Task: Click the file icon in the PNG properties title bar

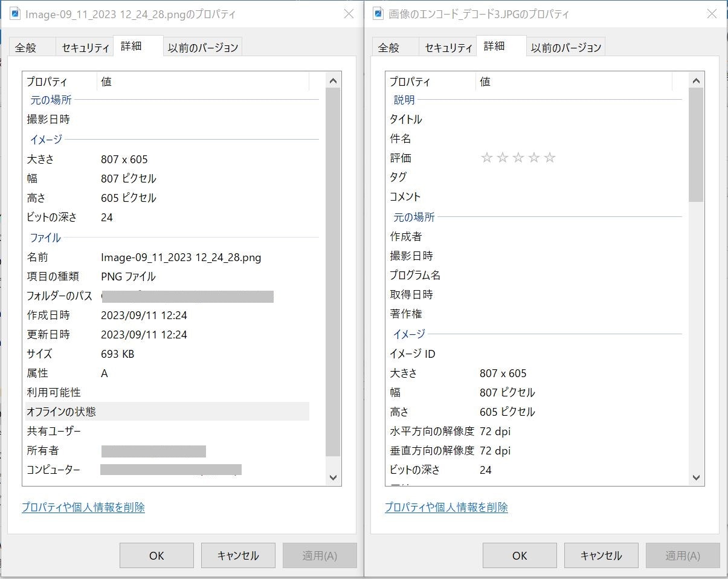Action: point(16,14)
